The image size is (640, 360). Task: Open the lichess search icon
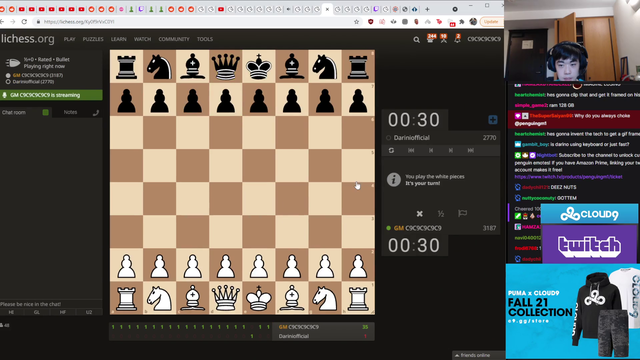(x=416, y=40)
